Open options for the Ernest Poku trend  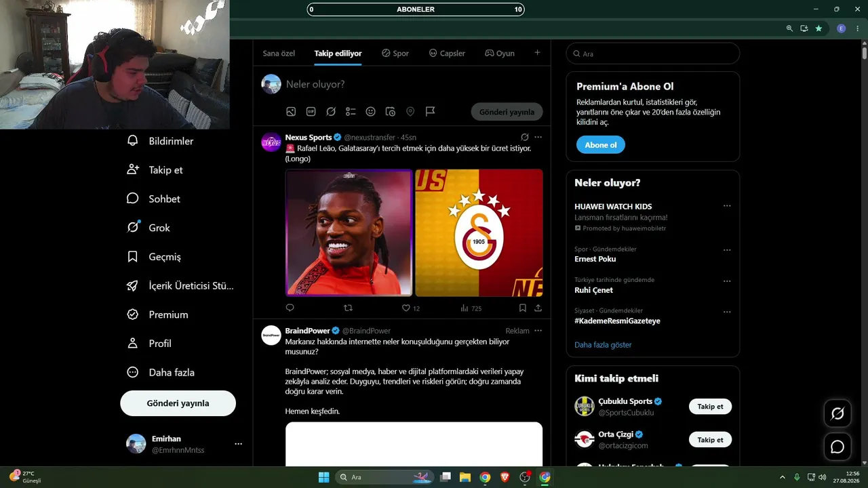click(727, 249)
